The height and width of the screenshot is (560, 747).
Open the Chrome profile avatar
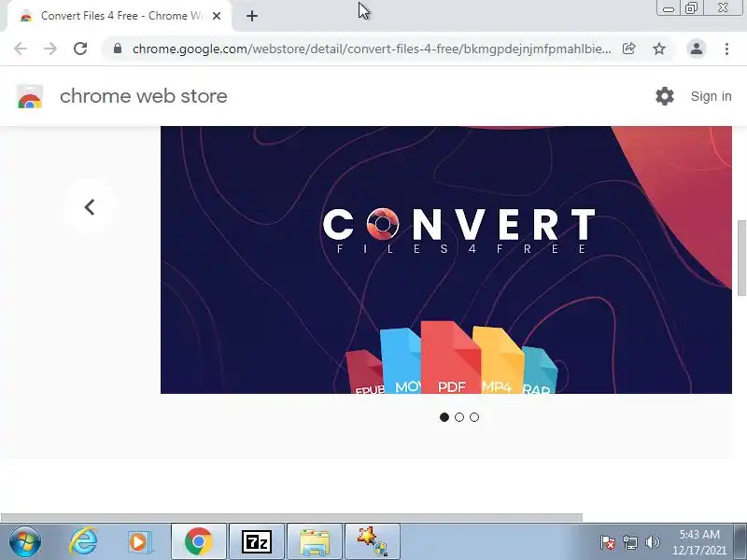point(696,49)
